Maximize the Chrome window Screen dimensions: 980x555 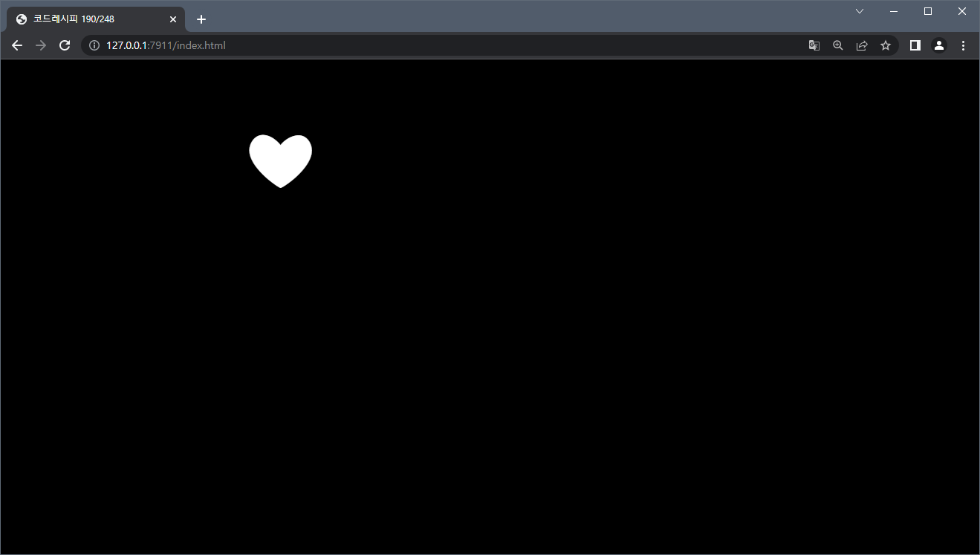click(928, 11)
